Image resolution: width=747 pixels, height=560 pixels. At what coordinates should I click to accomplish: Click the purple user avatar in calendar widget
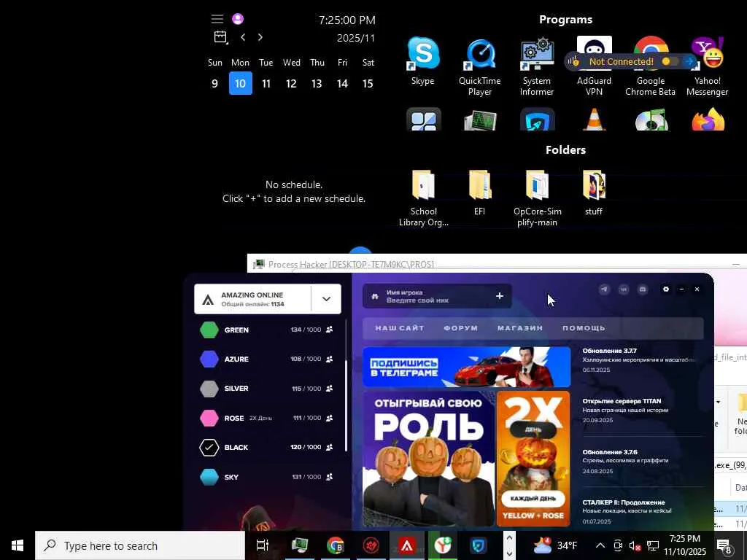coord(238,19)
